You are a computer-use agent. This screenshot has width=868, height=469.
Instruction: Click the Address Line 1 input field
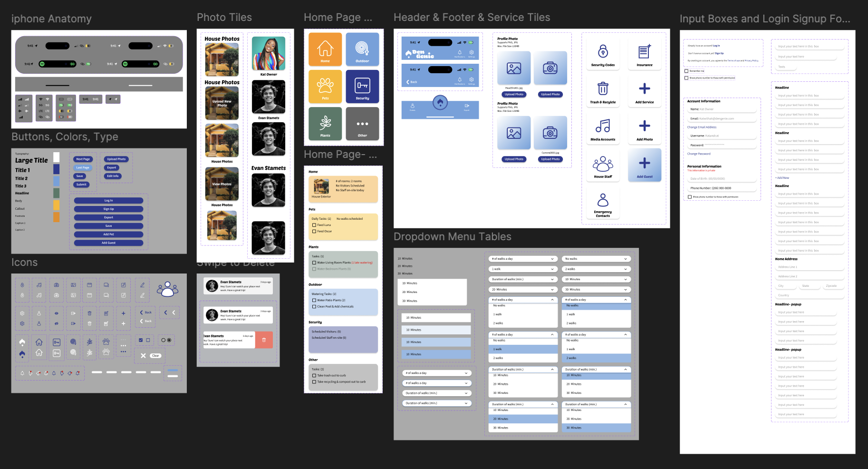point(810,267)
